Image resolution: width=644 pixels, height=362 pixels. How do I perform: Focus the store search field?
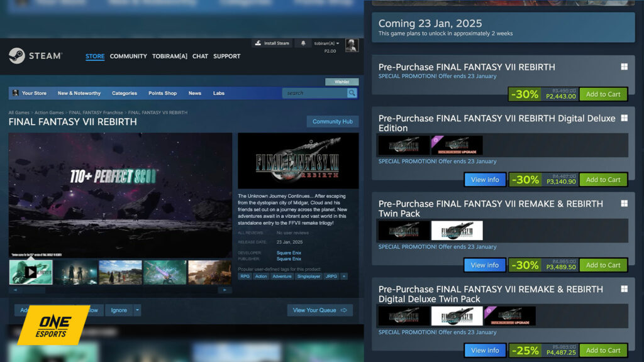314,93
